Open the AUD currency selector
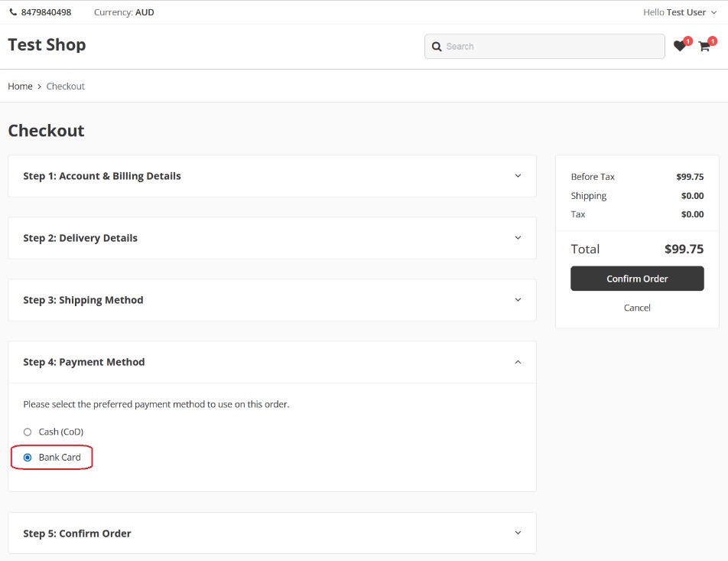 click(144, 12)
